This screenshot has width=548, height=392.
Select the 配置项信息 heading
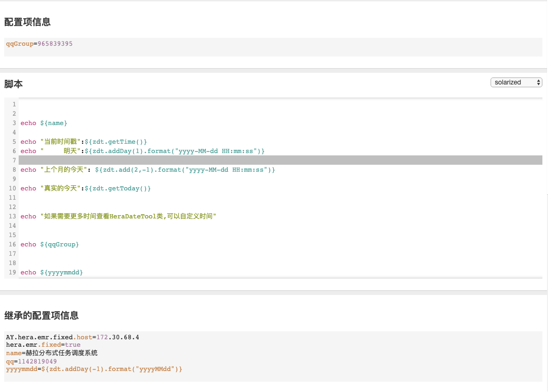(x=28, y=22)
